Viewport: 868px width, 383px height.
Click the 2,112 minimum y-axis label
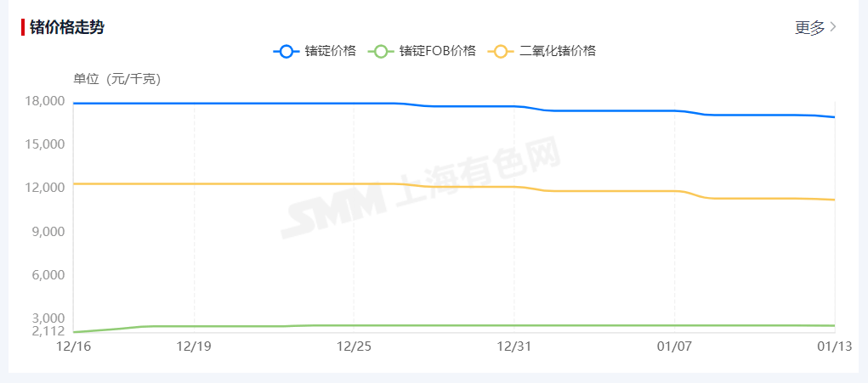[x=48, y=331]
